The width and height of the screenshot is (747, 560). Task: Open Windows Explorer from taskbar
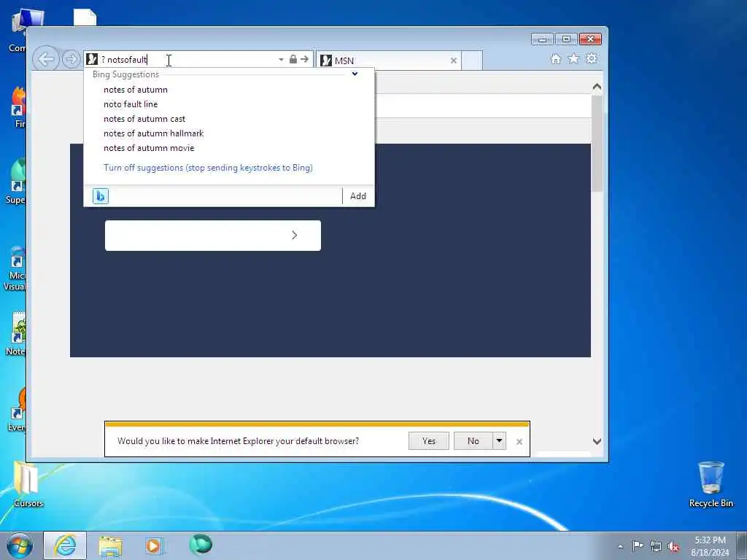pyautogui.click(x=111, y=545)
